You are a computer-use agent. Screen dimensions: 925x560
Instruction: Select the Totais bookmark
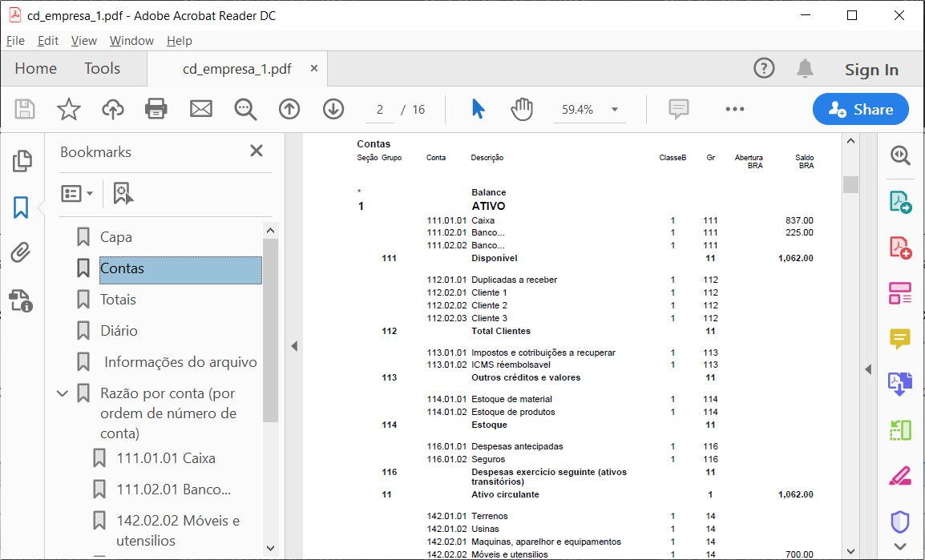[x=118, y=300]
